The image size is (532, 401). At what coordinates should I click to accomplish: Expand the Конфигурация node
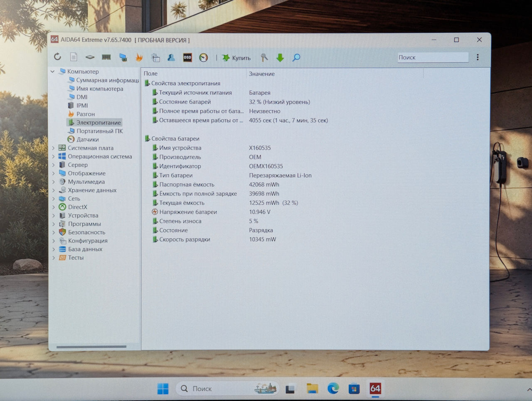(54, 241)
